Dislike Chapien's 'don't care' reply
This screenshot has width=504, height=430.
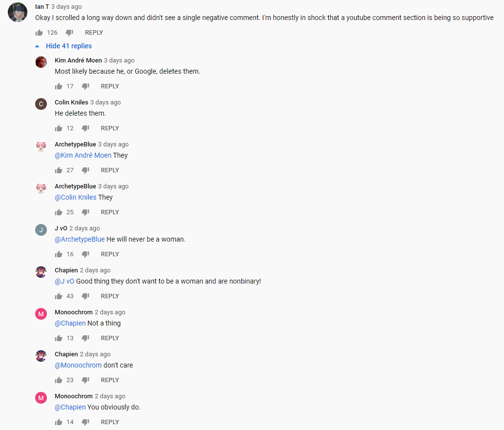85,380
